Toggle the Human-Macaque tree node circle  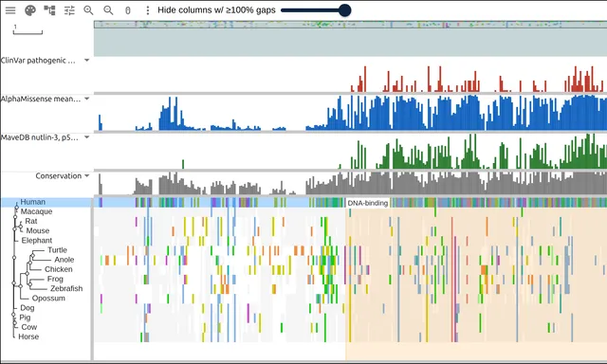coord(16,208)
